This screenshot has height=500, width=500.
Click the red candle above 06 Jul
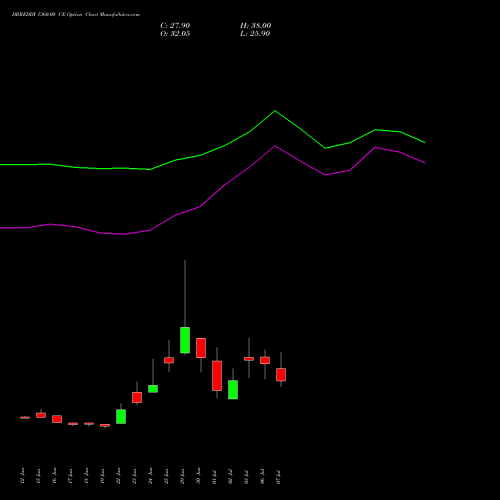[265, 360]
